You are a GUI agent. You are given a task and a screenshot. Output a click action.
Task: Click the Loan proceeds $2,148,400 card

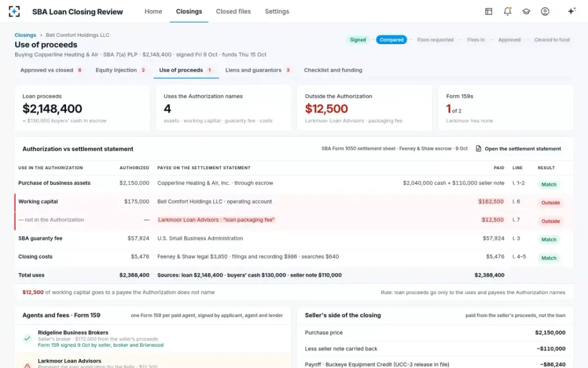pos(82,108)
